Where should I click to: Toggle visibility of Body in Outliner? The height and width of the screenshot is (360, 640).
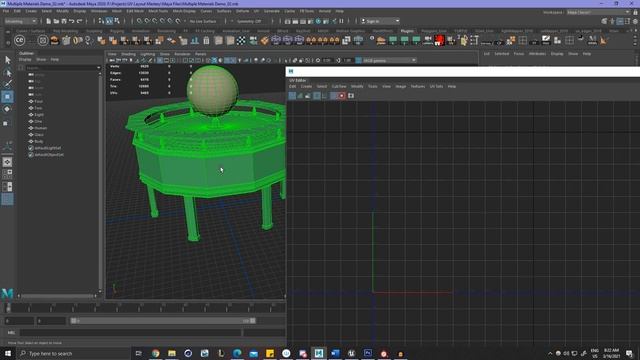pos(31,141)
